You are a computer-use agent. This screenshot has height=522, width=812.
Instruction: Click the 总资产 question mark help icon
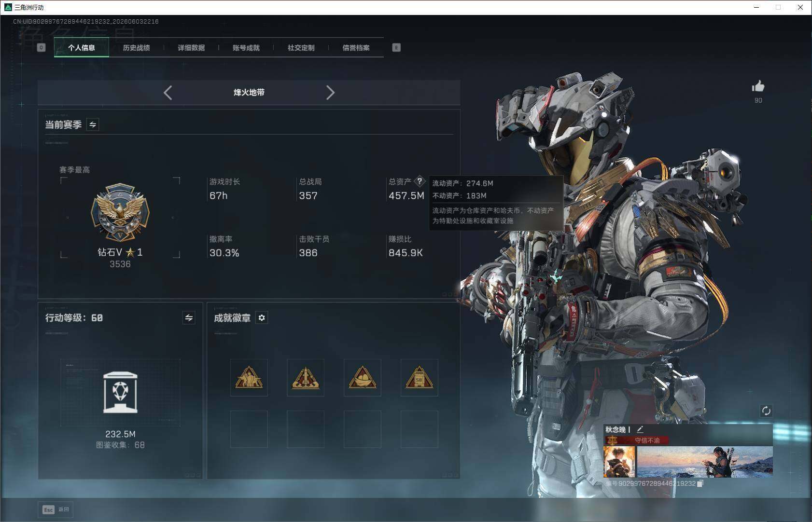click(420, 181)
